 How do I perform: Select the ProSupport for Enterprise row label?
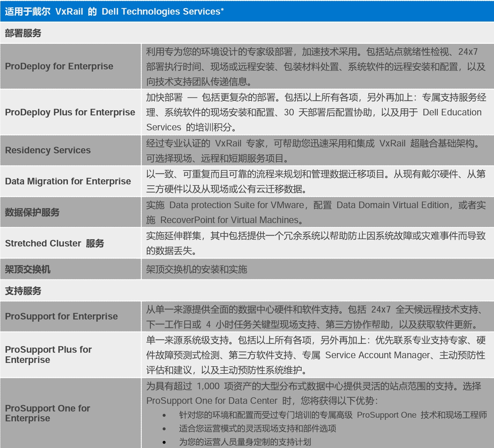[x=61, y=316]
